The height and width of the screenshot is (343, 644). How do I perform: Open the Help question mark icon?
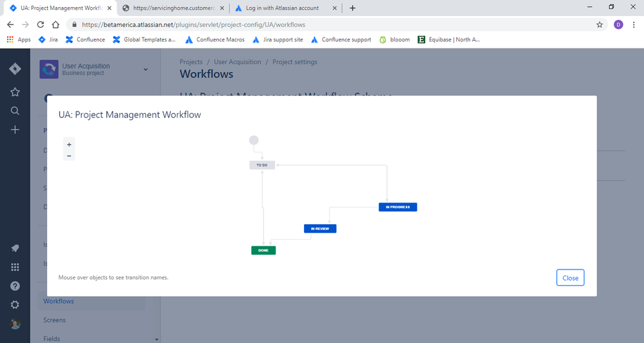click(15, 286)
